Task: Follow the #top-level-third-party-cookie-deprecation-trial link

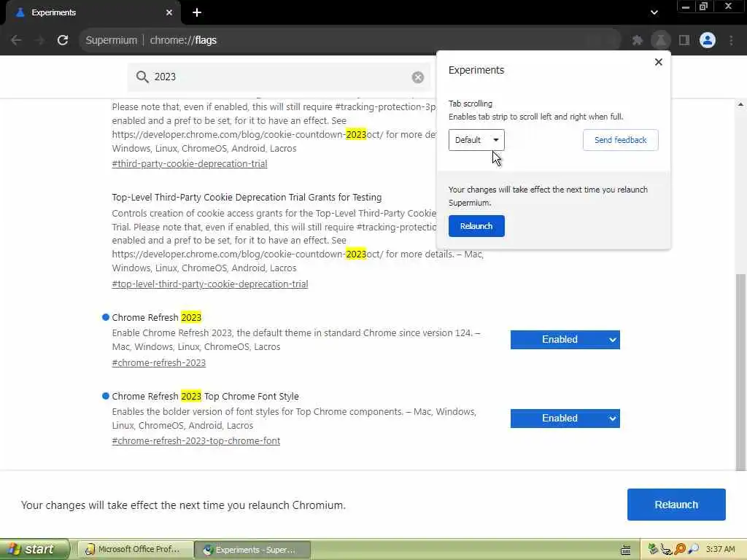Action: [x=210, y=284]
